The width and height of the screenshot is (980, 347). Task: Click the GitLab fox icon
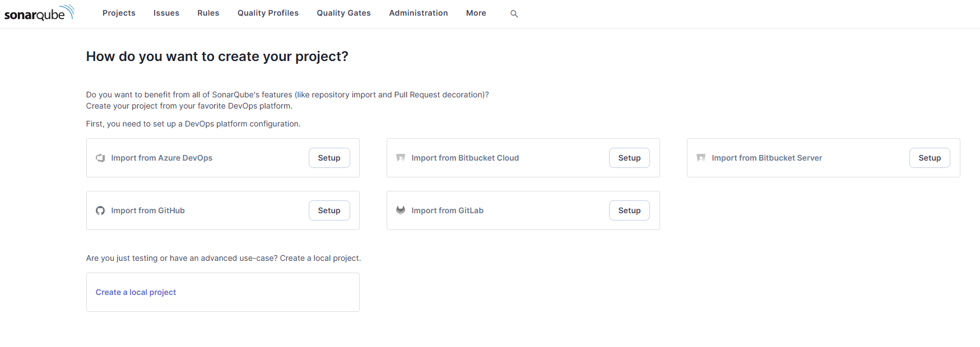pyautogui.click(x=401, y=210)
